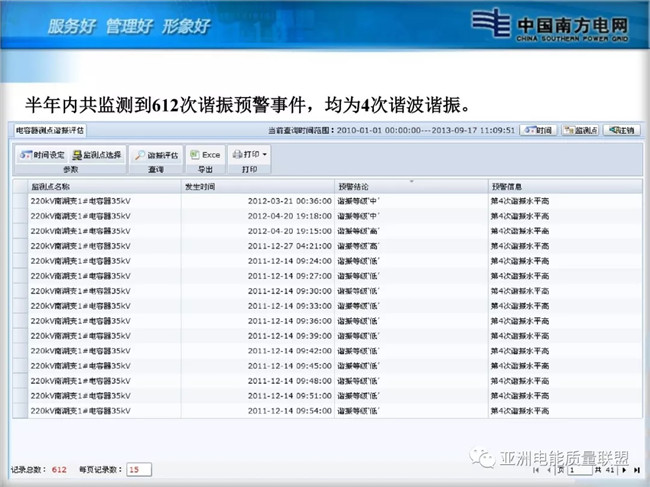650x487 pixels.
Task: Jump to the first page of results
Action: point(536,469)
